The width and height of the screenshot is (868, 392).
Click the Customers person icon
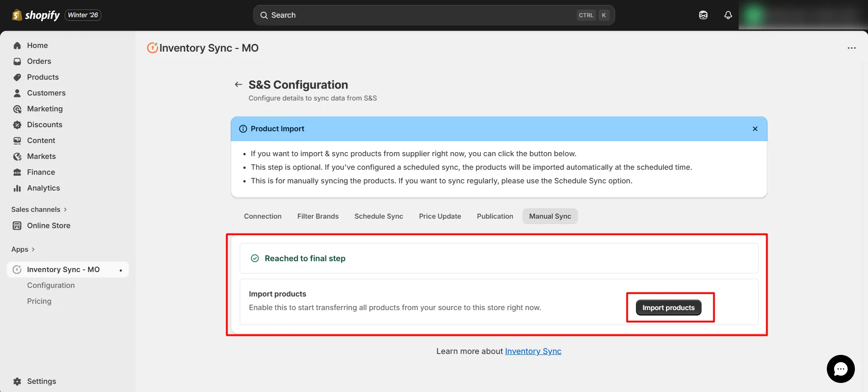coord(17,93)
